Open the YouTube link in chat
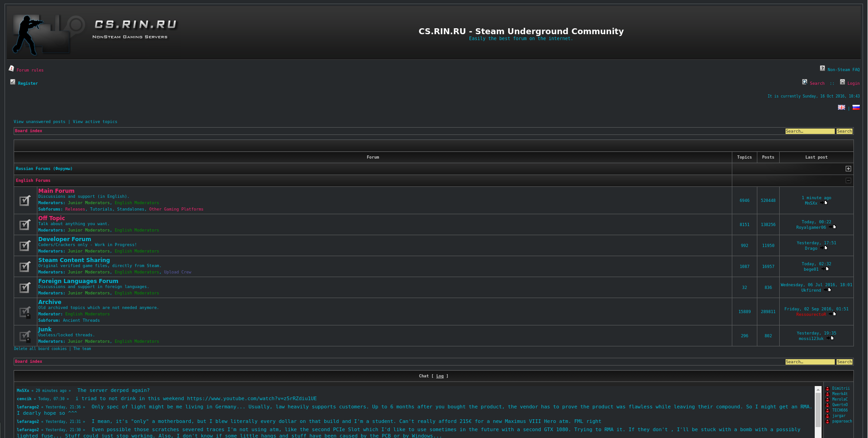This screenshot has width=868, height=438. coord(252,398)
